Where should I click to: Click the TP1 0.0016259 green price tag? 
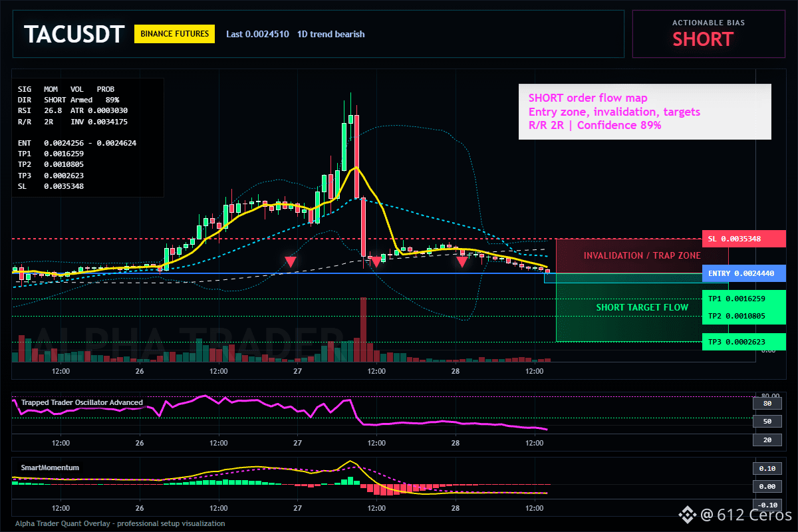coord(743,299)
